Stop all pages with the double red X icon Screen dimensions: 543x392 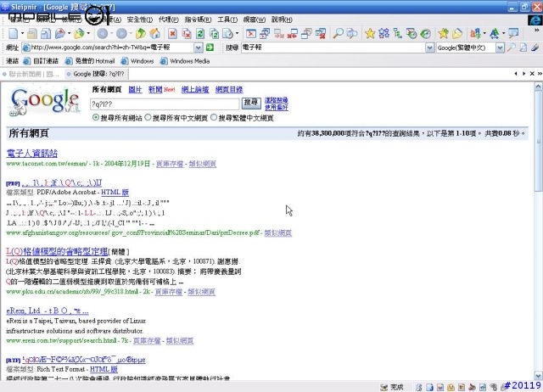tap(187, 34)
